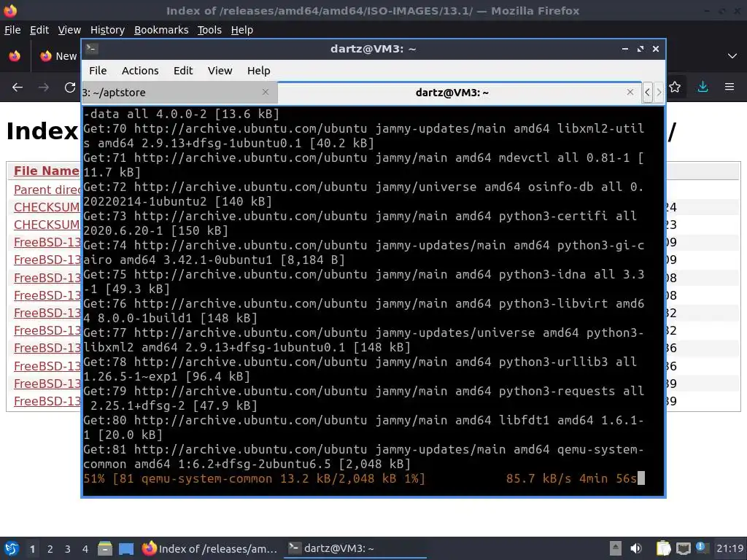
Task: Open the taskbar start menu icon
Action: (12, 548)
